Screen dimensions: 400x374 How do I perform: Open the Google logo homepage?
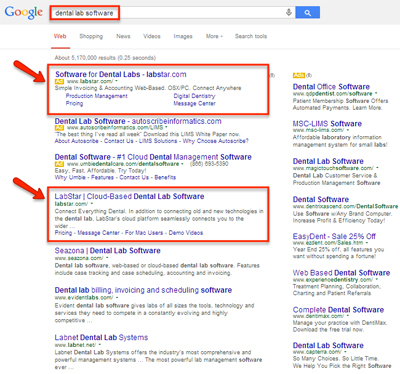(24, 12)
